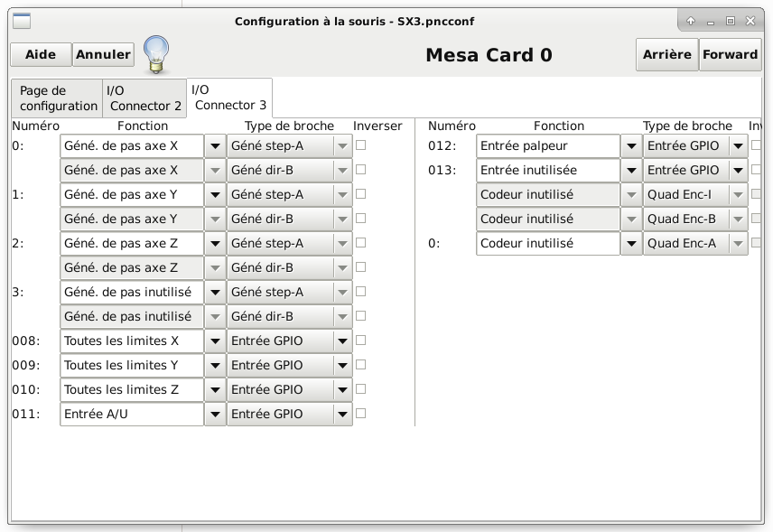Invert the Entrée A/U input
The height and width of the screenshot is (532, 773).
pos(361,414)
